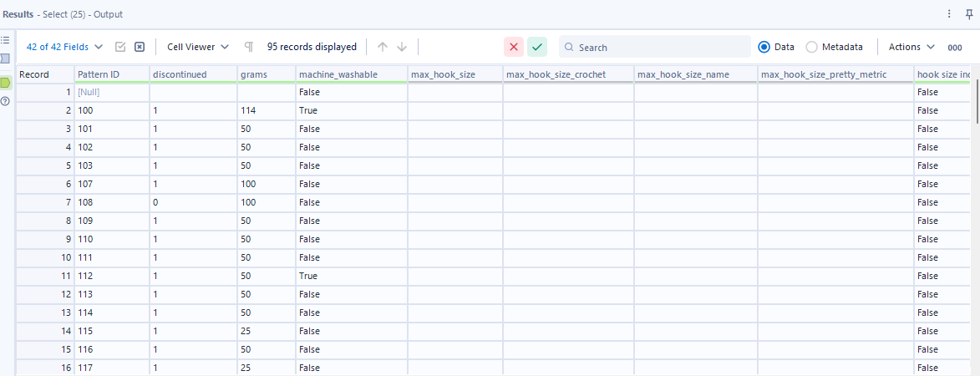Open the Cell Viewer dropdown
Image resolution: width=980 pixels, height=376 pixels.
pyautogui.click(x=198, y=47)
